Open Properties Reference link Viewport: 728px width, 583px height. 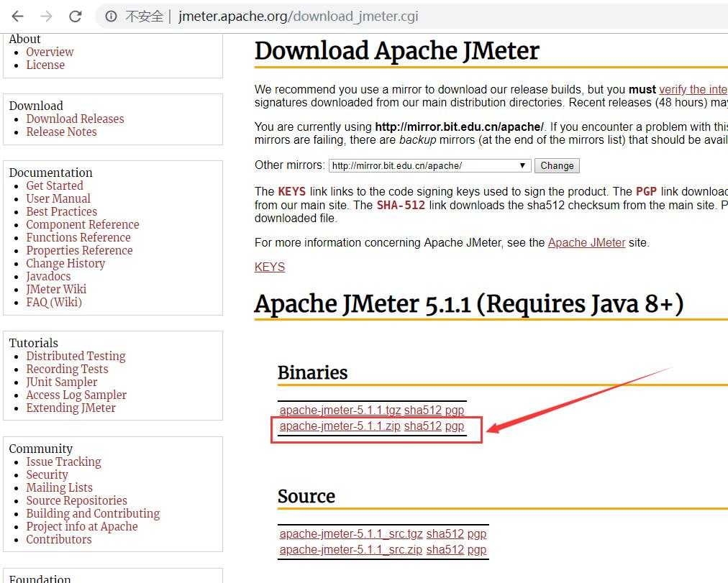point(79,250)
